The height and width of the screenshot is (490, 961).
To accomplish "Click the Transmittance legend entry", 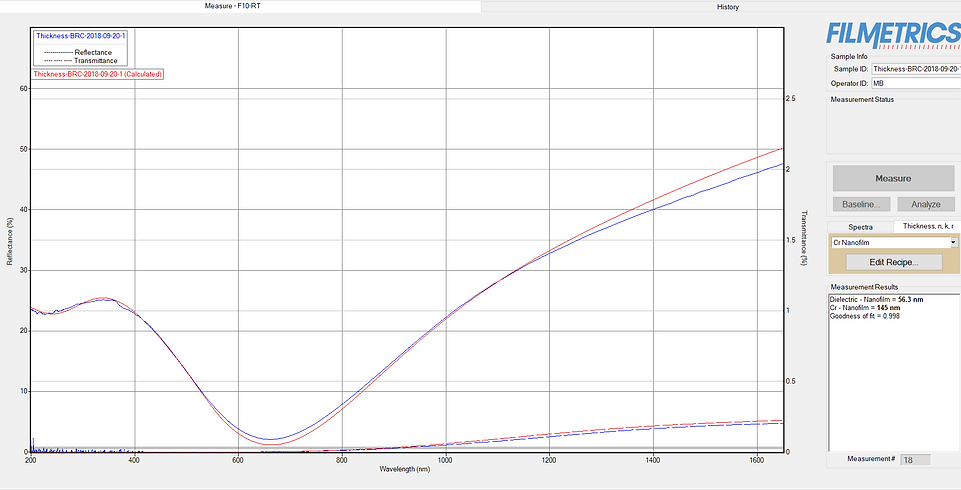I will click(x=95, y=60).
